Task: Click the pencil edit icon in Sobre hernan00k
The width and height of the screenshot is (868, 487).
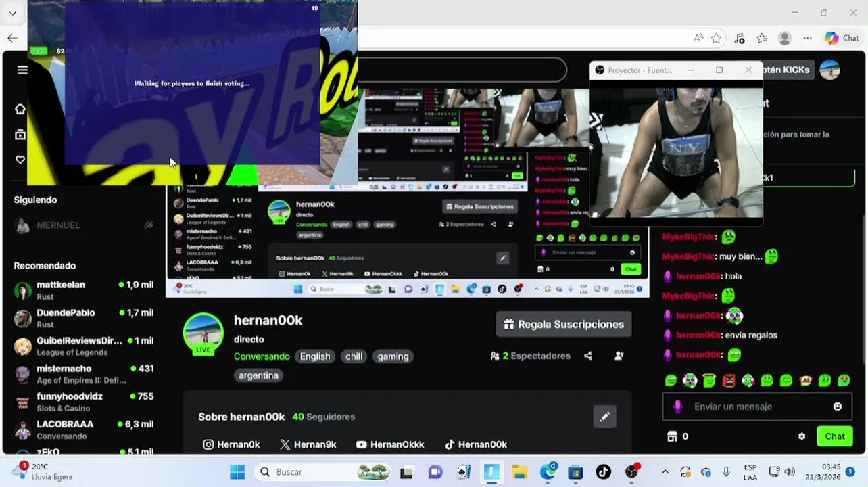Action: (x=605, y=417)
